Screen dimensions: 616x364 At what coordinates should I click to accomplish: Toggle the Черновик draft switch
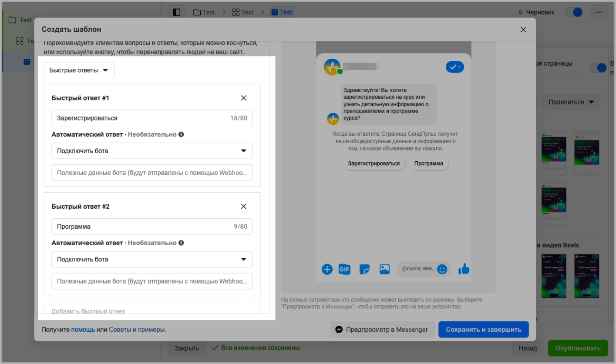click(x=574, y=12)
